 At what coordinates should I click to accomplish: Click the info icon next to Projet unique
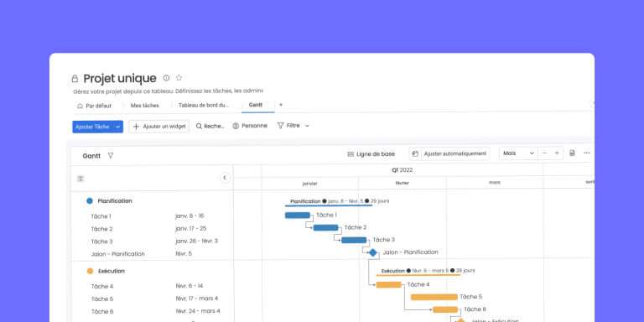pos(166,78)
